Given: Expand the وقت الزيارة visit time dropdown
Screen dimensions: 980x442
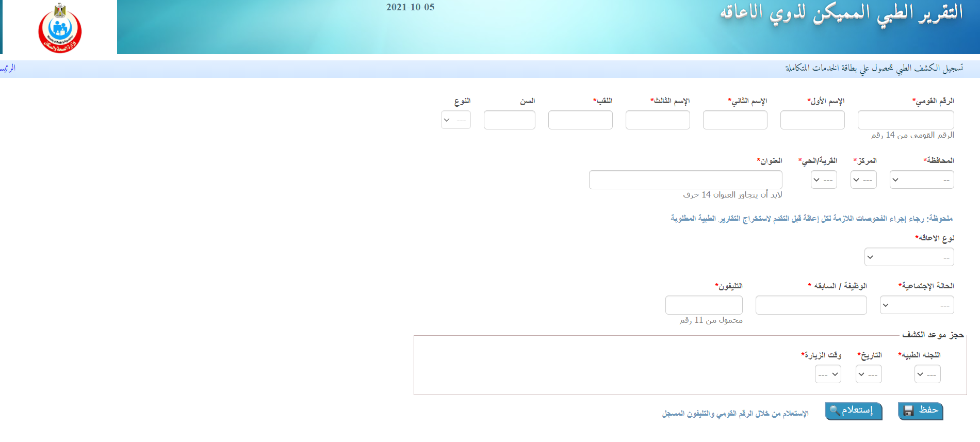Looking at the screenshot, I should 828,374.
